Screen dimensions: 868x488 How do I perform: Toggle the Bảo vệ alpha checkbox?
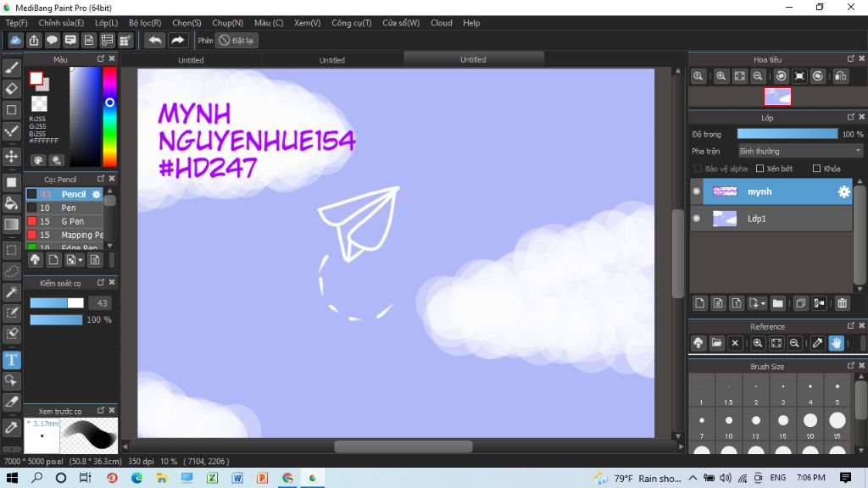pyautogui.click(x=698, y=169)
